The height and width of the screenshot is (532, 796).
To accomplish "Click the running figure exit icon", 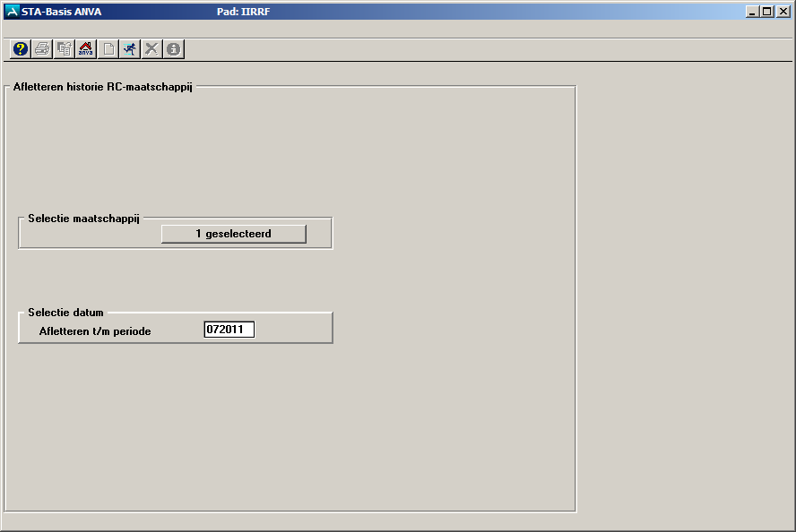I will 130,49.
